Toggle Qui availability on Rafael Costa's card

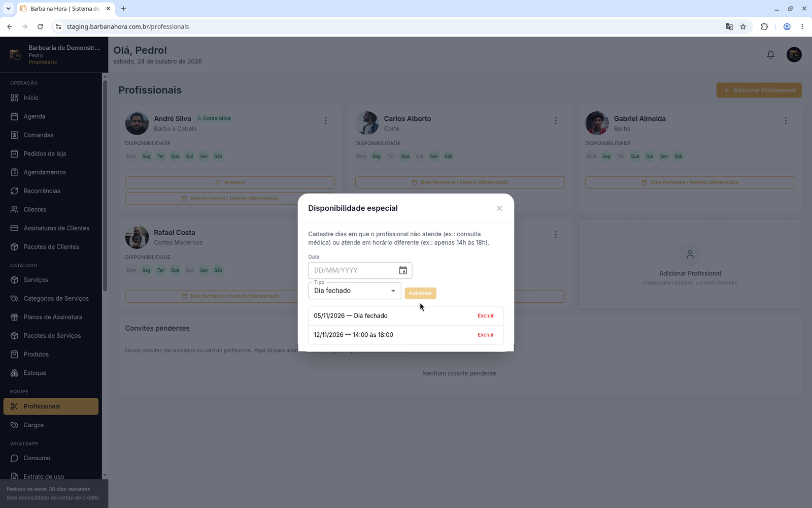click(x=189, y=270)
